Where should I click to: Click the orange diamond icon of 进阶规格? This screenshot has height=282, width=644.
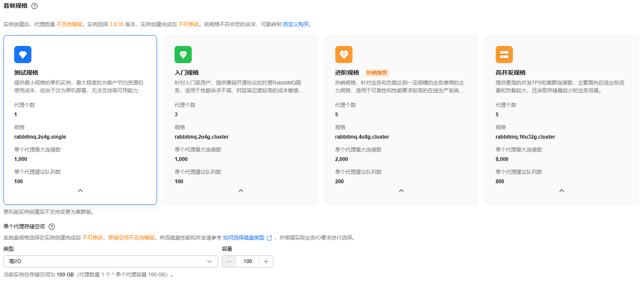click(344, 55)
